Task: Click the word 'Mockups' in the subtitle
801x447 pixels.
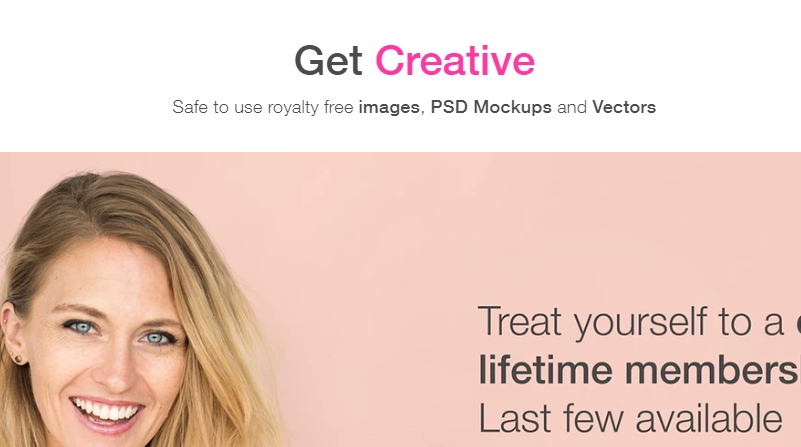Action: (x=512, y=108)
